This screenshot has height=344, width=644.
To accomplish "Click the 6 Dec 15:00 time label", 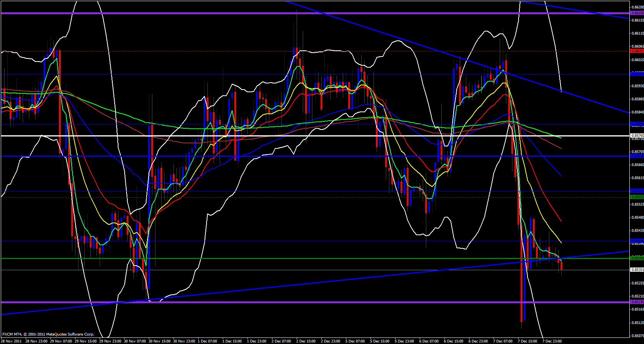I will [454, 341].
